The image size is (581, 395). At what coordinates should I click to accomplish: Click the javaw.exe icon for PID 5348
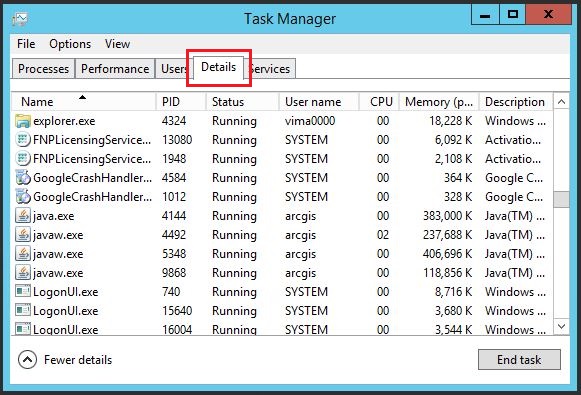[23, 254]
